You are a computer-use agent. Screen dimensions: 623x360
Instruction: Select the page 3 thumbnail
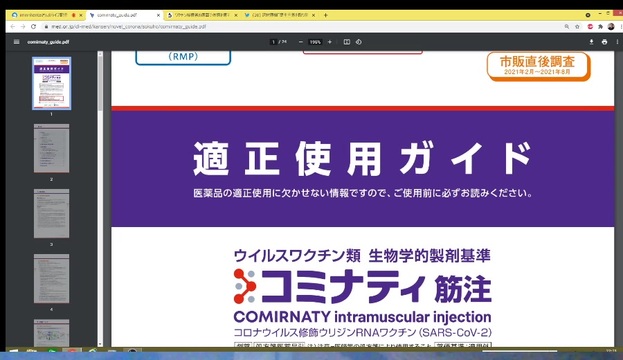click(51, 213)
